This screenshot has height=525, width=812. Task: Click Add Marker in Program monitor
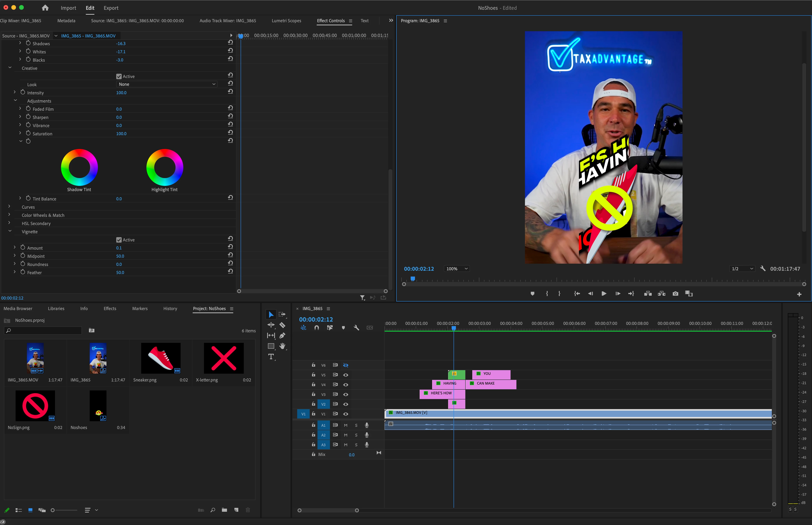pyautogui.click(x=533, y=294)
